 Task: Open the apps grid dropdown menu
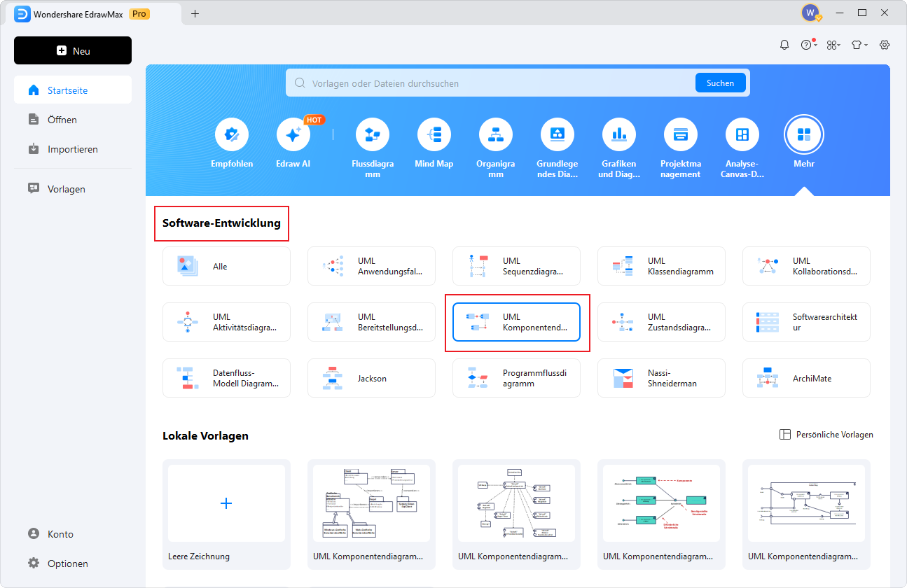tap(833, 45)
